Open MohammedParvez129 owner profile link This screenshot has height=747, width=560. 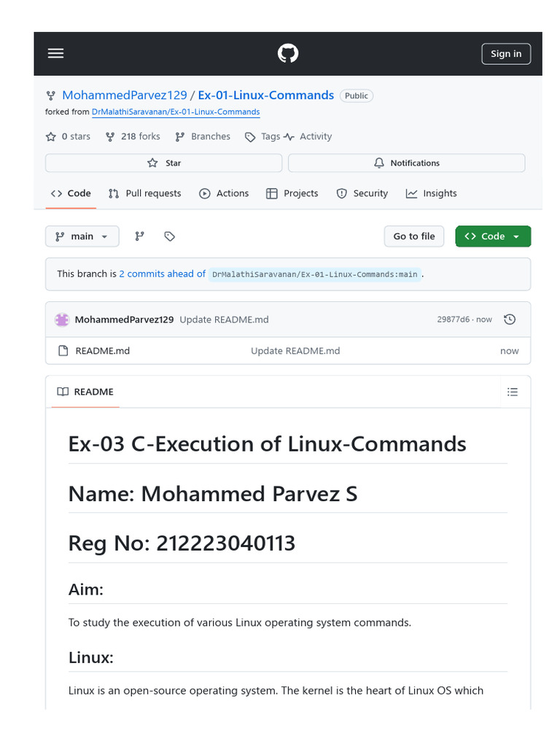click(x=125, y=96)
